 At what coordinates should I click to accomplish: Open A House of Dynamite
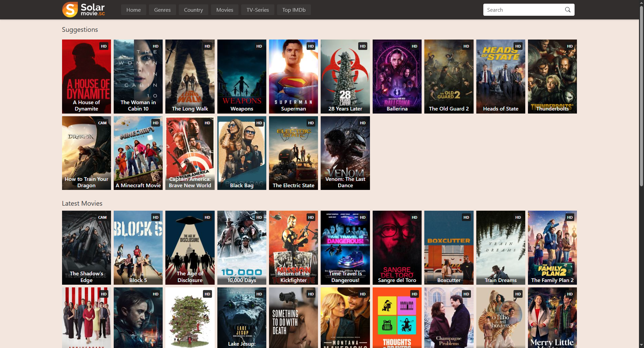(86, 76)
